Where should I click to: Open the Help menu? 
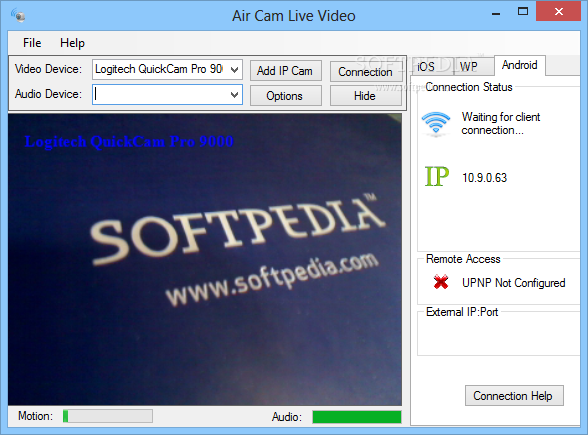pyautogui.click(x=72, y=43)
